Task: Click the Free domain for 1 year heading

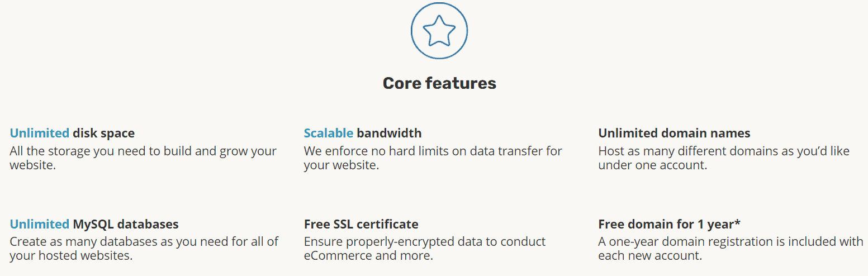Action: click(669, 224)
